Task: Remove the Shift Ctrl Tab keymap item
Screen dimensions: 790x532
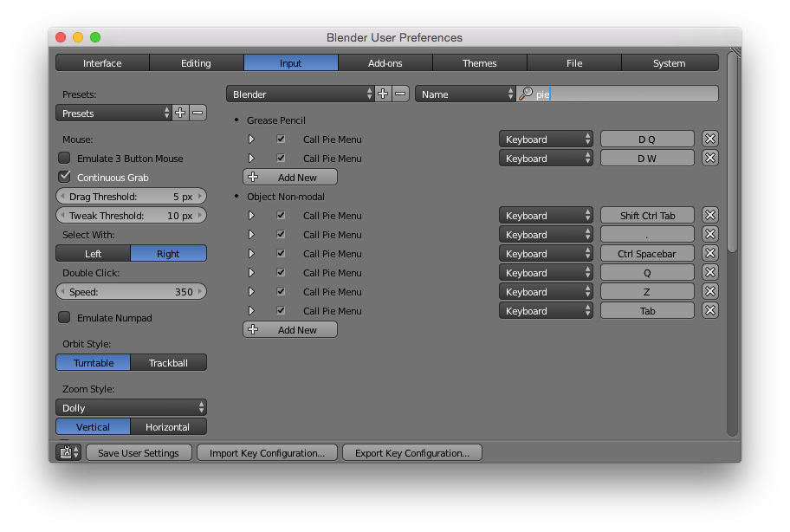Action: point(710,215)
